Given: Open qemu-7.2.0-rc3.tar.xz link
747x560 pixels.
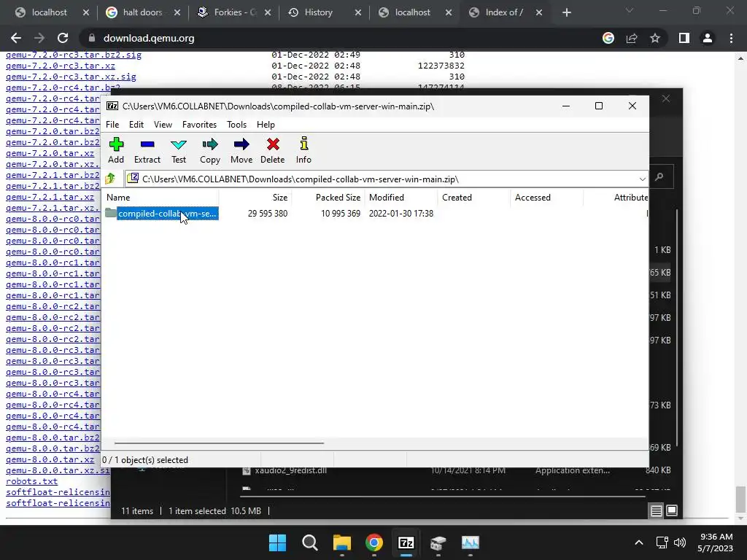Looking at the screenshot, I should point(60,66).
